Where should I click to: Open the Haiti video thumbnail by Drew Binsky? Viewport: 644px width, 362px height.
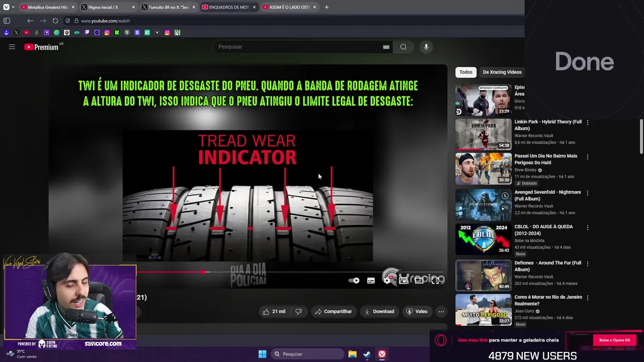[x=483, y=169]
